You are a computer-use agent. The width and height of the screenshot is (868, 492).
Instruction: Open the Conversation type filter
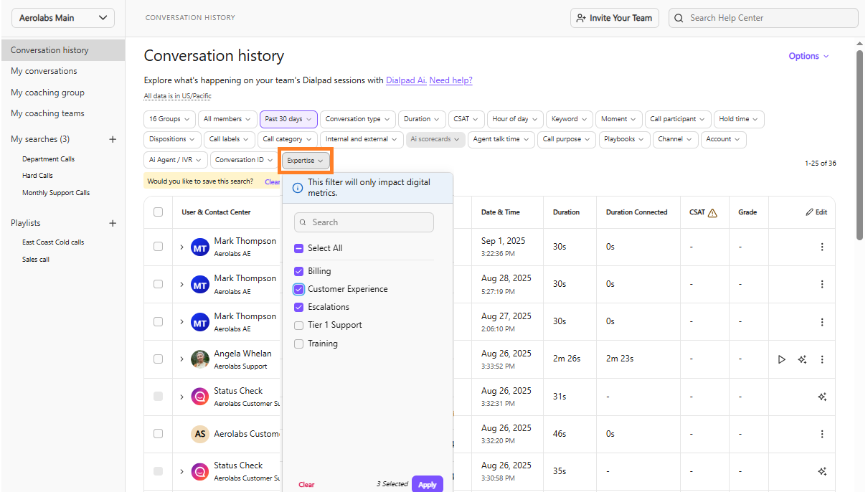pos(358,119)
